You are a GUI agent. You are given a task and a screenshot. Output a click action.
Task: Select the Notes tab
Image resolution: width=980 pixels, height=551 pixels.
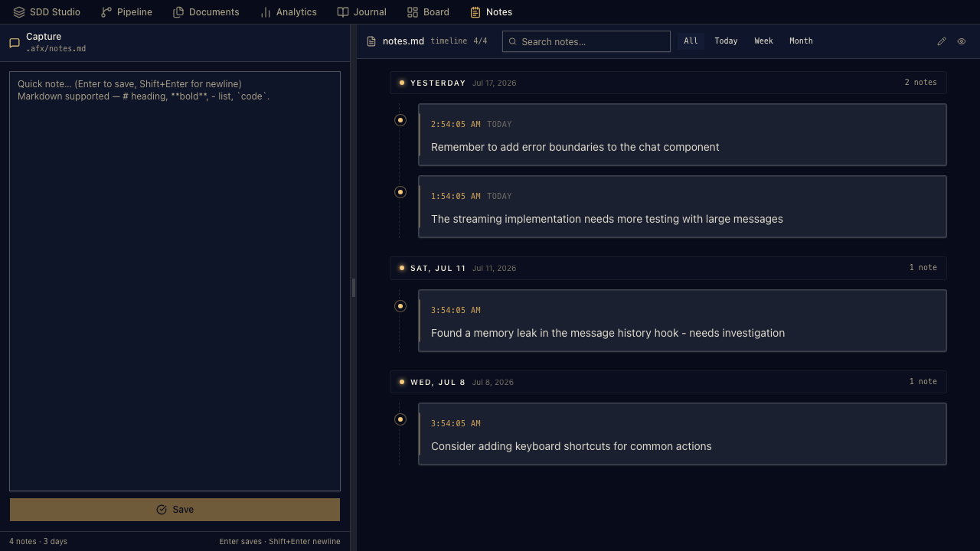(492, 12)
